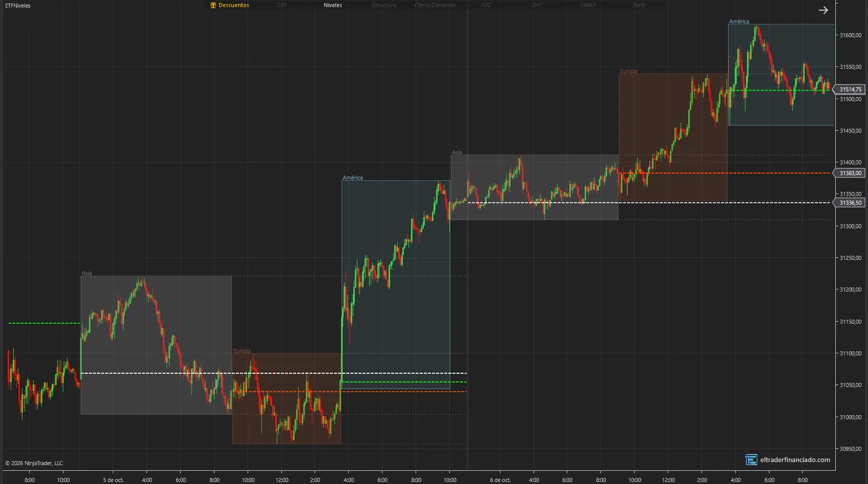
Task: Click the 31514,75 price marker
Action: [850, 90]
